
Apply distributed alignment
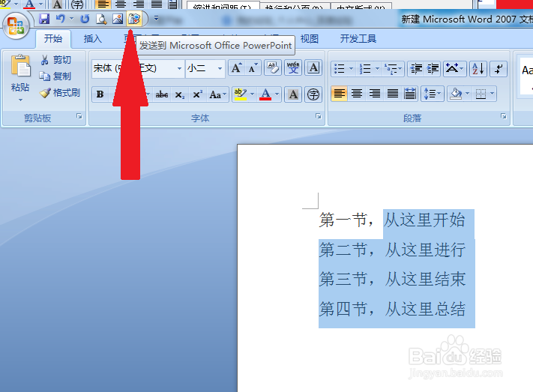(x=410, y=94)
